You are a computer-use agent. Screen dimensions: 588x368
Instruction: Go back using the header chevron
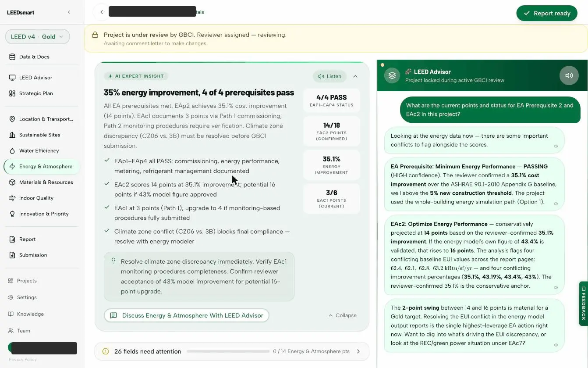tap(102, 12)
